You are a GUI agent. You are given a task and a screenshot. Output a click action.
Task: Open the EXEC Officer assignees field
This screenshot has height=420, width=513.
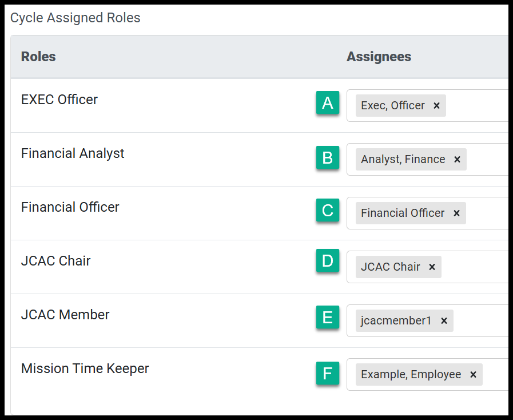coord(478,105)
